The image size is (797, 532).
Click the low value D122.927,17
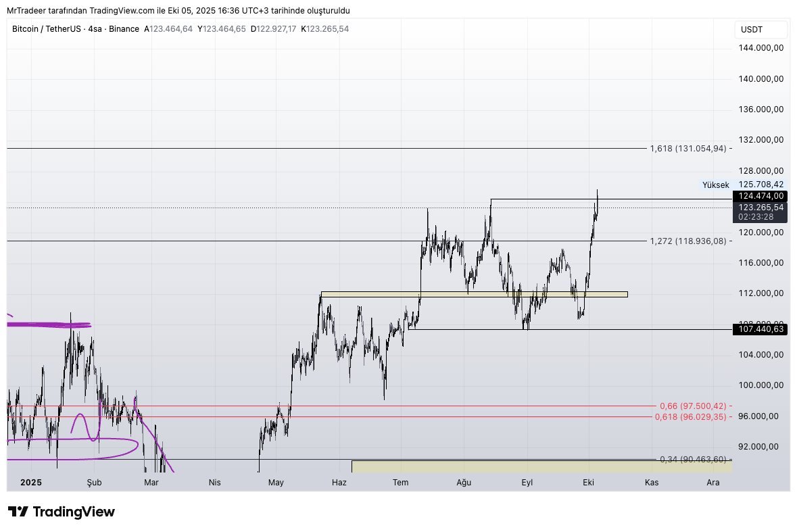274,29
